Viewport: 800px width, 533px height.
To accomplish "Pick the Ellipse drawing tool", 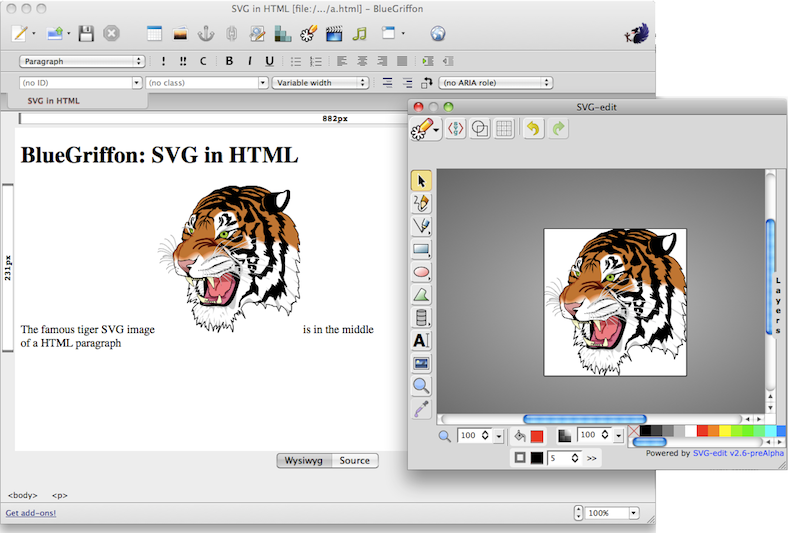I will (421, 271).
